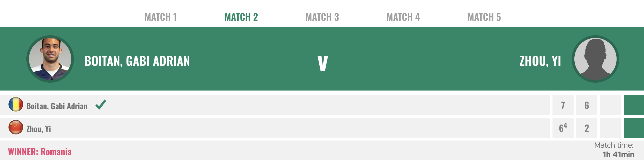This screenshot has height=160, width=644.
Task: Select the Match 2 tab
Action: pos(241,17)
